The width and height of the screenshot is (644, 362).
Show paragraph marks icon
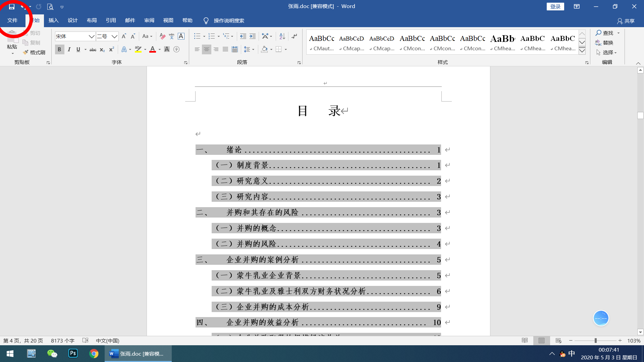(x=294, y=36)
